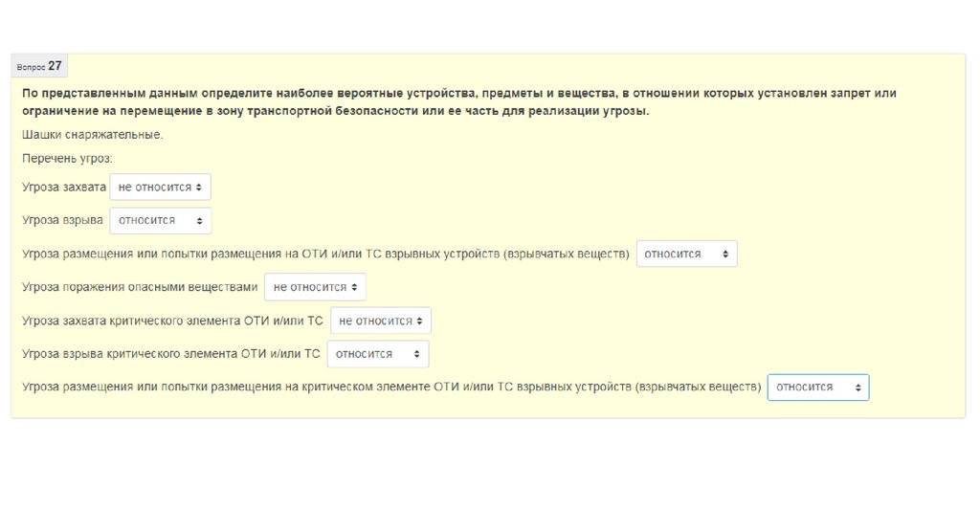Open 'Угроза захвата критического элемента' dropdown
This screenshot has height=532, width=980.
[x=380, y=321]
